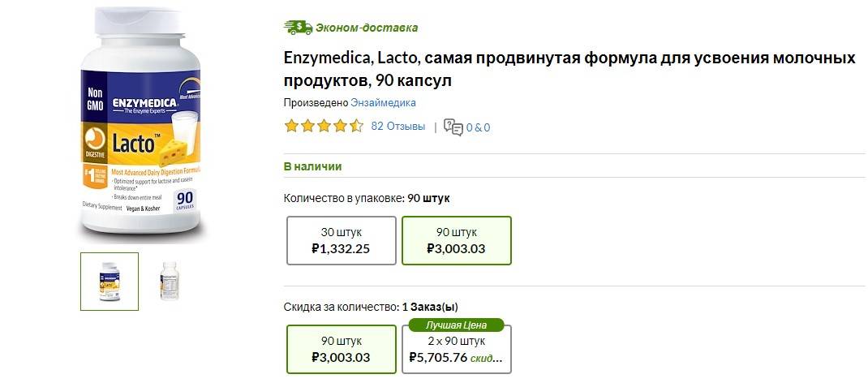This screenshot has height=383, width=868.
Task: Choose the 2 x 90 штук bundle
Action: [456, 350]
